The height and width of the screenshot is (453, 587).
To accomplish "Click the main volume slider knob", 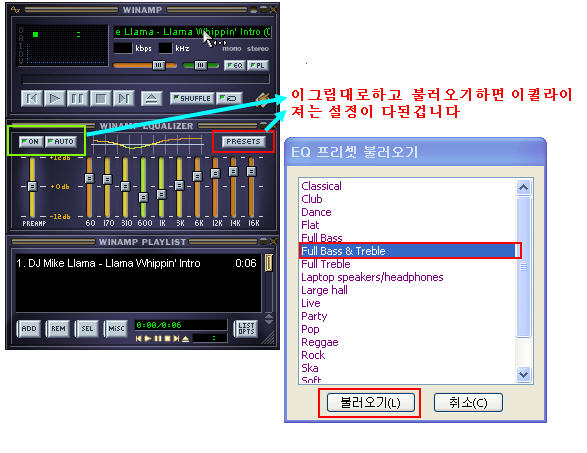I will pos(159,66).
